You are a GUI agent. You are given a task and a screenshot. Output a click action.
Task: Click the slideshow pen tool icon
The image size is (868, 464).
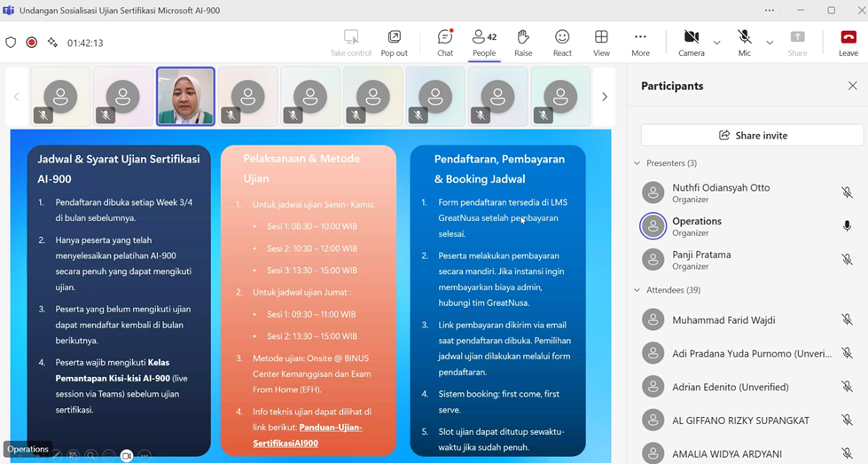pos(56,456)
